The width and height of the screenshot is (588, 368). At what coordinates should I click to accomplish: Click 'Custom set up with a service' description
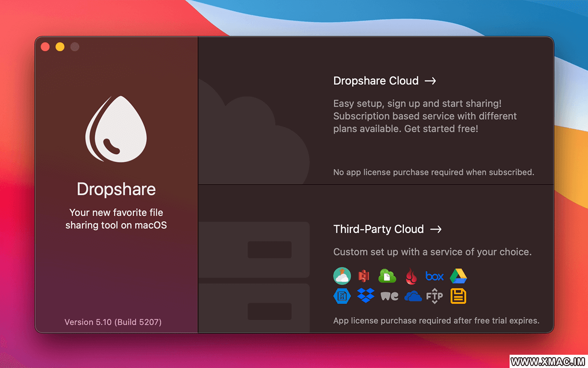click(x=432, y=252)
